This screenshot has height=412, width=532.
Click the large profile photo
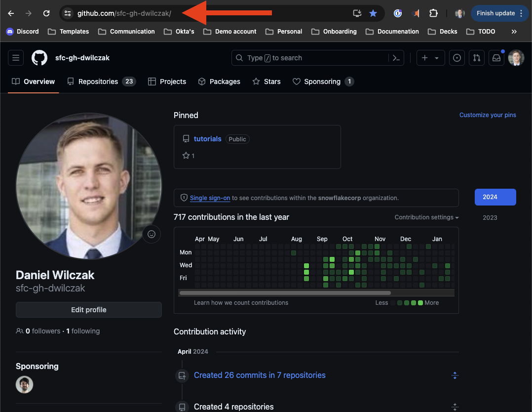(x=89, y=186)
